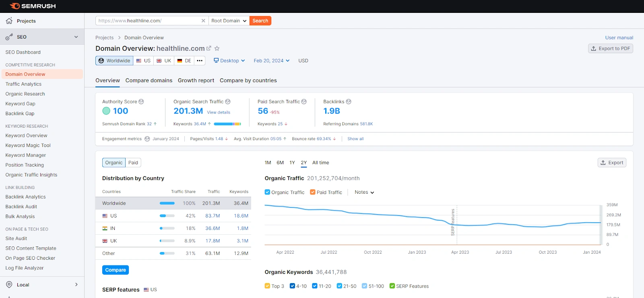The image size is (644, 298).
Task: Collapse the SEO sidebar section
Action: click(x=76, y=37)
